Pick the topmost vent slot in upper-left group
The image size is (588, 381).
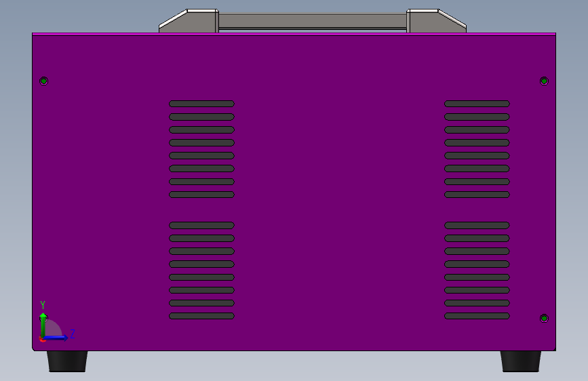pyautogui.click(x=201, y=104)
